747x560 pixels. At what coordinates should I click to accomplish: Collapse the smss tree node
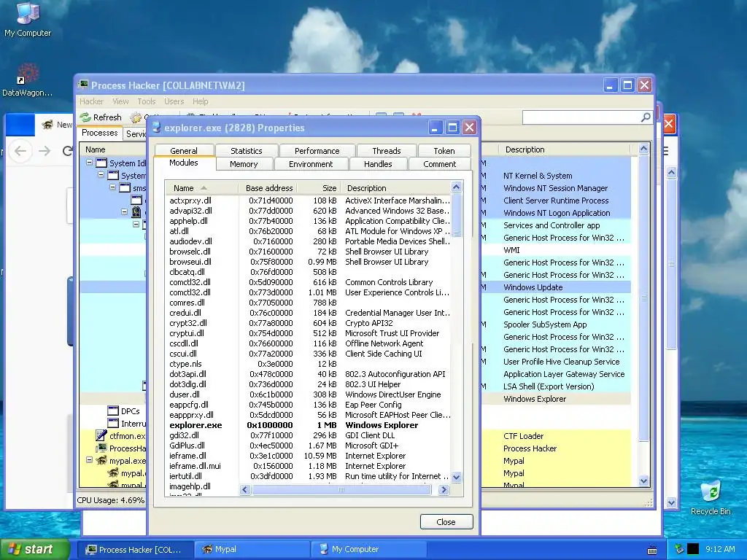click(113, 187)
